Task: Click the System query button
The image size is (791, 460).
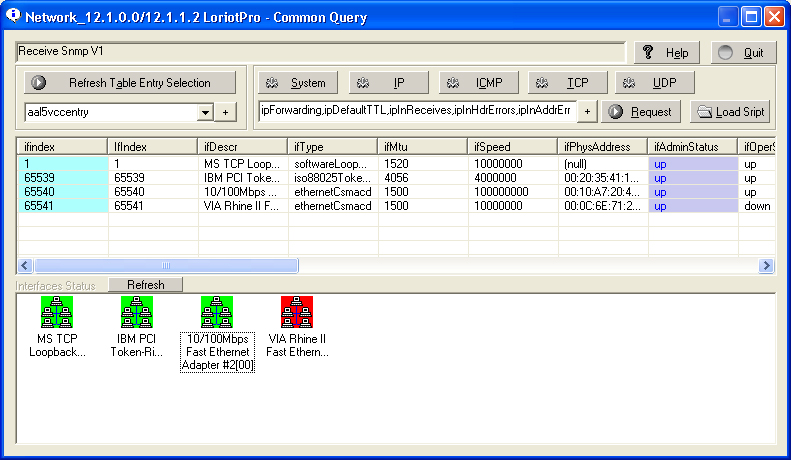Action: coord(297,83)
